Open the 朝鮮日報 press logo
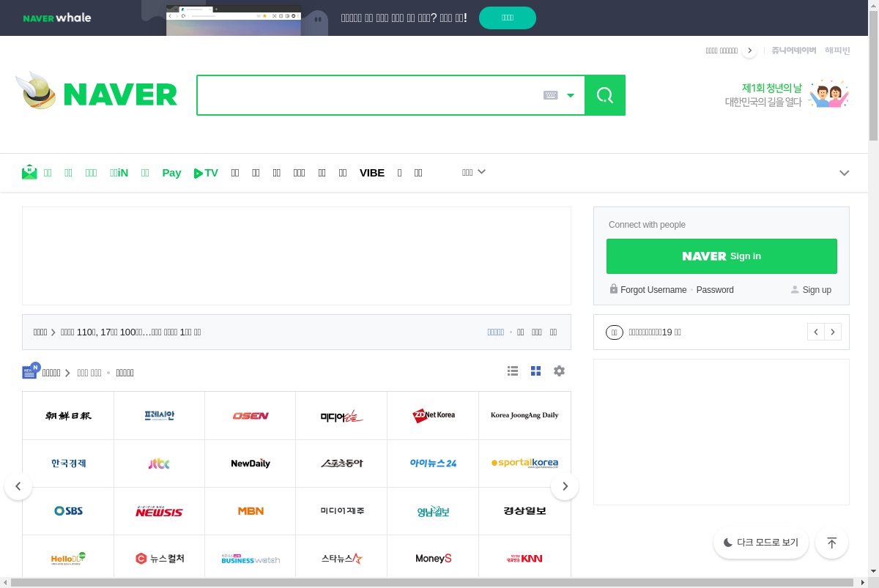Screen dimensions: 879x588 68,416
